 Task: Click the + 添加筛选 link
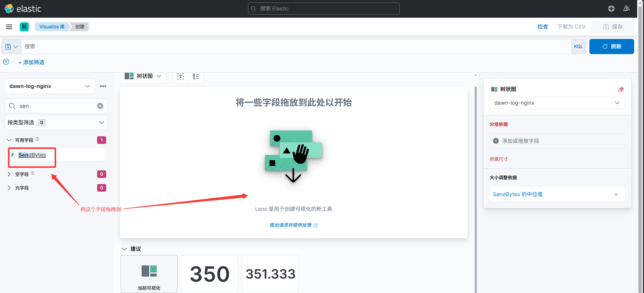[x=32, y=62]
